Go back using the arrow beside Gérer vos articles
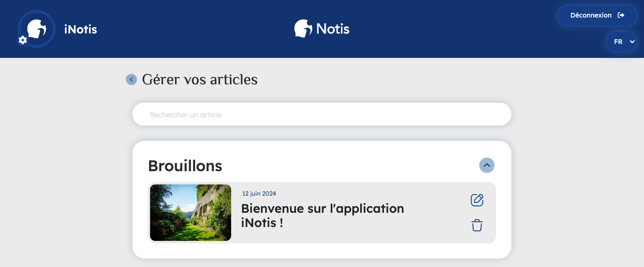 (131, 79)
